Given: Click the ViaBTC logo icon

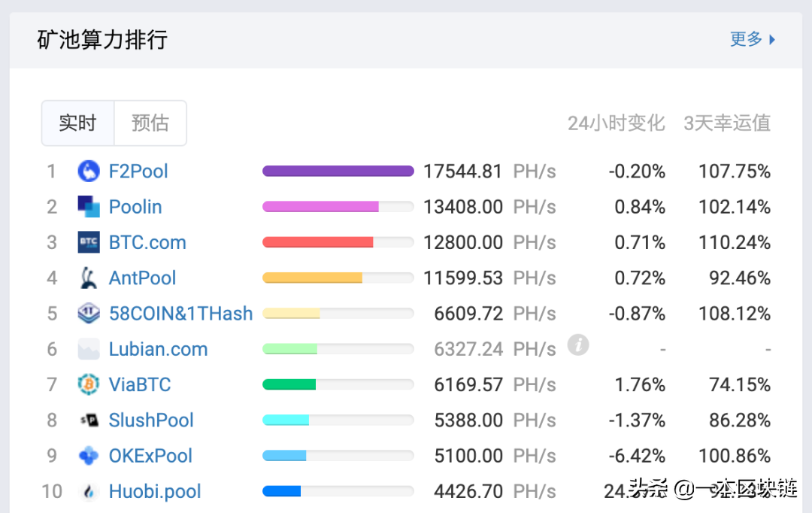Looking at the screenshot, I should [x=89, y=385].
